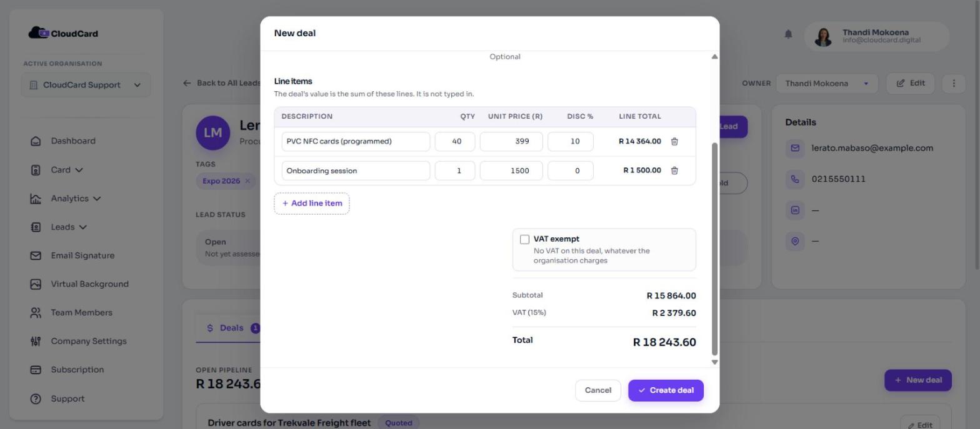Expand the Analytics submenu chevron
Viewport: 980px width, 429px height.
97,199
